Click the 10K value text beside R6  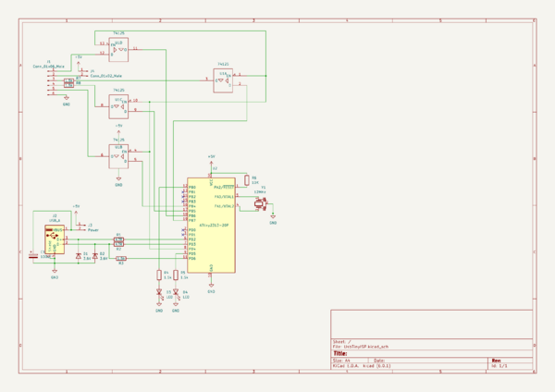pos(255,183)
